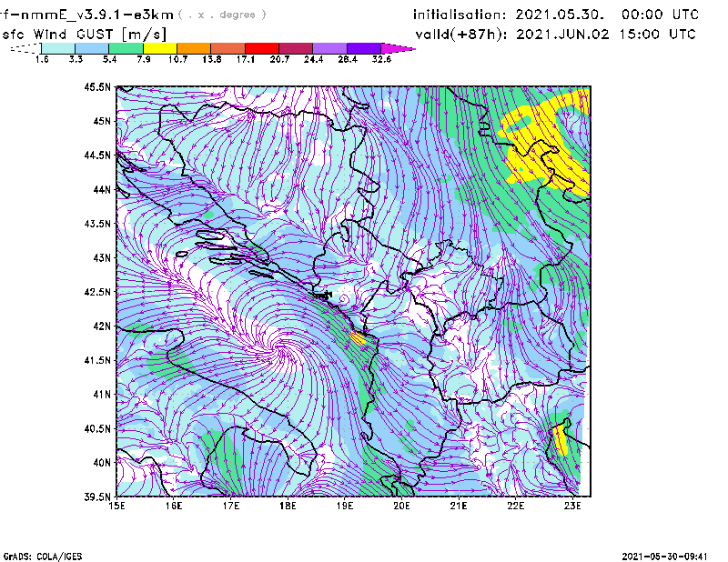
Task: Select the light cyan 1.6–3.3 legend swatch
Action: [x=59, y=48]
